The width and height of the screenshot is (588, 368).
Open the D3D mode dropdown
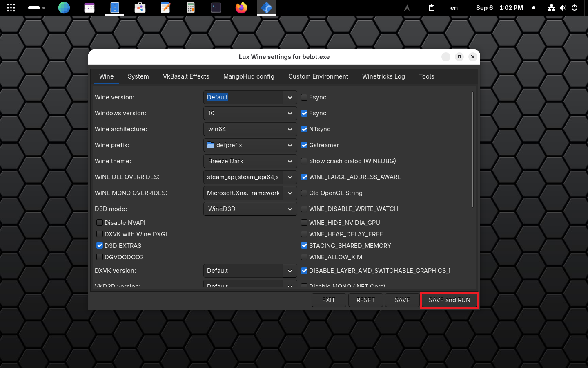(x=250, y=209)
